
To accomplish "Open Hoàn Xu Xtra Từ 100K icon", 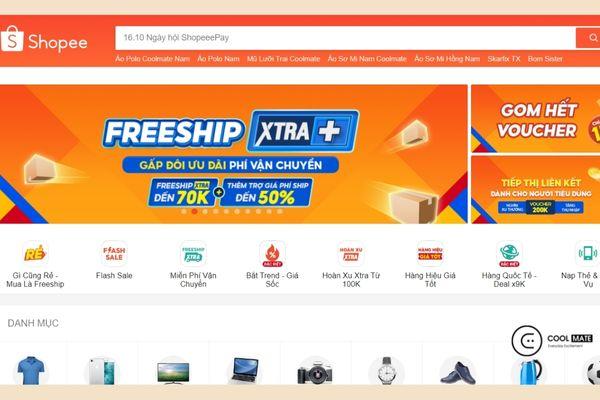I will [351, 253].
